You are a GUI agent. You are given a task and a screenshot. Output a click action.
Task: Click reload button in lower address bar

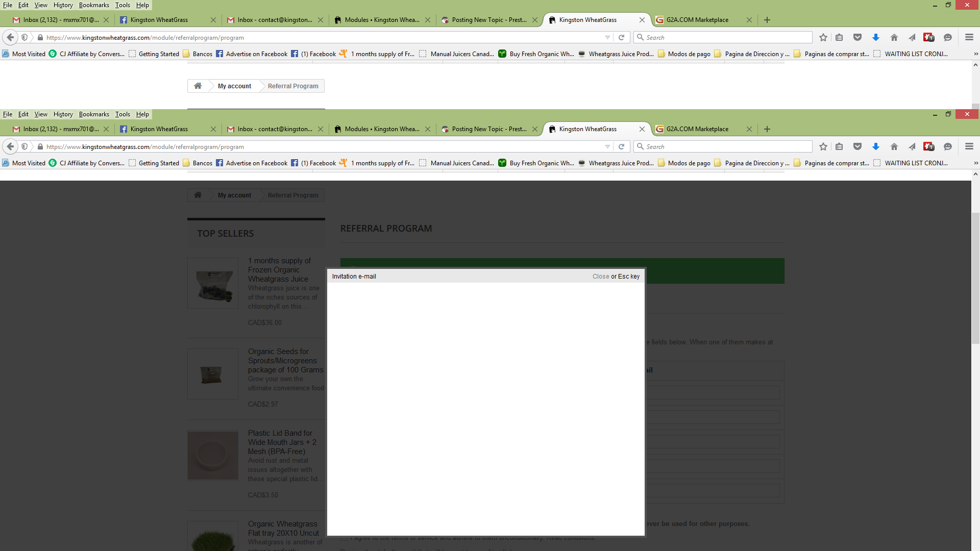(622, 147)
